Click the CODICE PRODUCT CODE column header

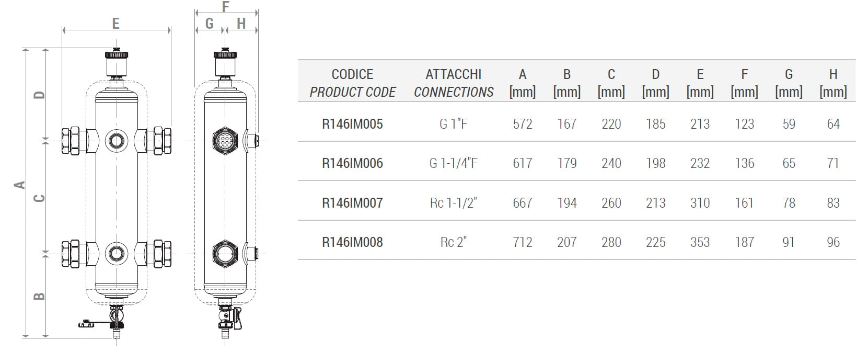[352, 83]
